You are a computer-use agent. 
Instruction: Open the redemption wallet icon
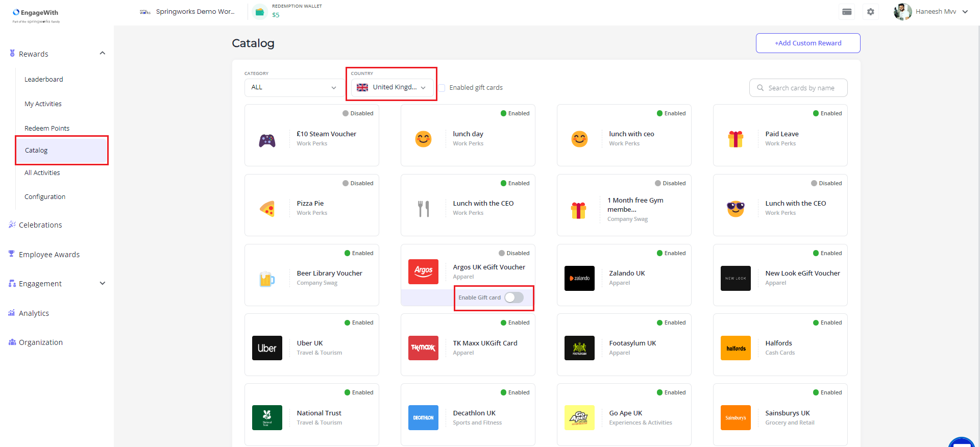(x=260, y=12)
